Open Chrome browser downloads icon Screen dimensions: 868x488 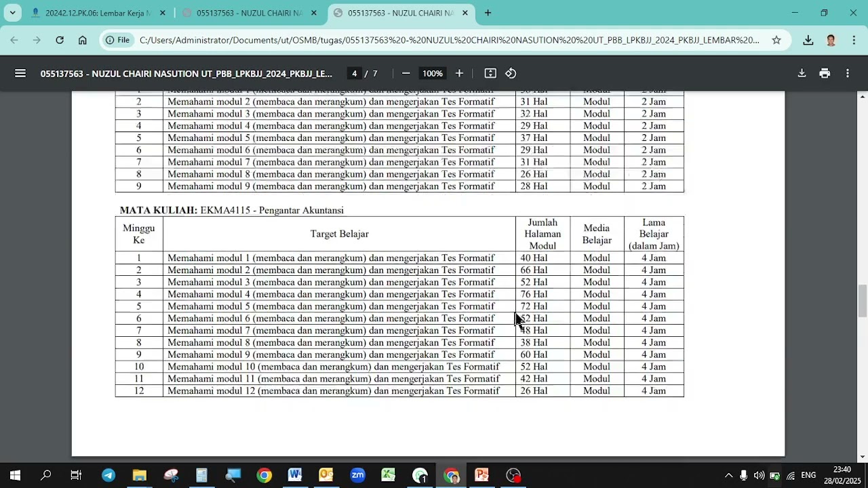(808, 40)
